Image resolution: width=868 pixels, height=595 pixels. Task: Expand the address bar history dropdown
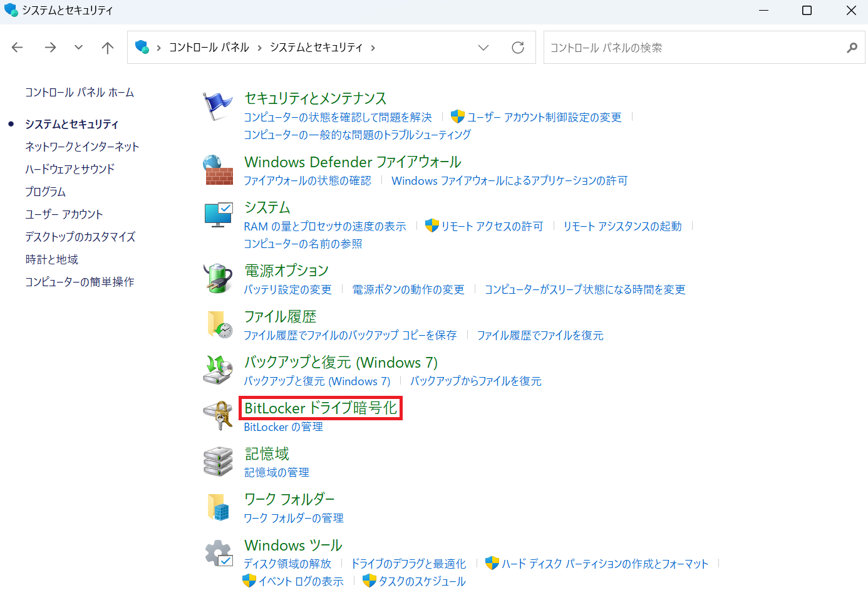(483, 48)
